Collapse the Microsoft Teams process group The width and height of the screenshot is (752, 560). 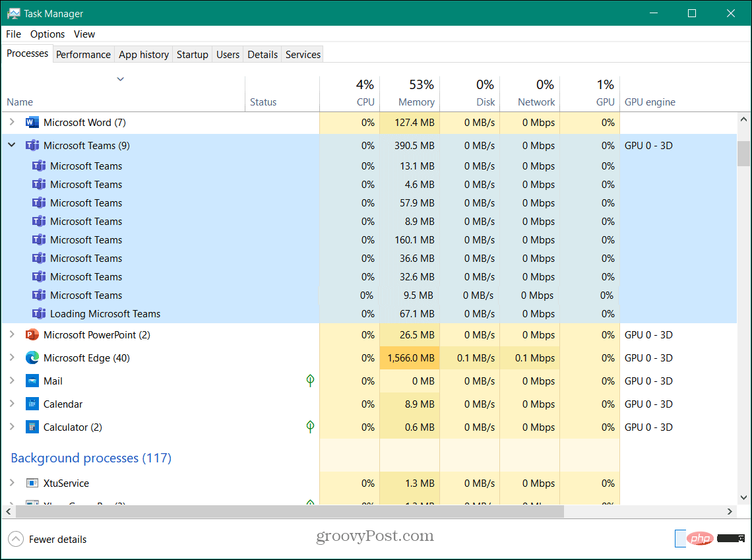(x=12, y=145)
